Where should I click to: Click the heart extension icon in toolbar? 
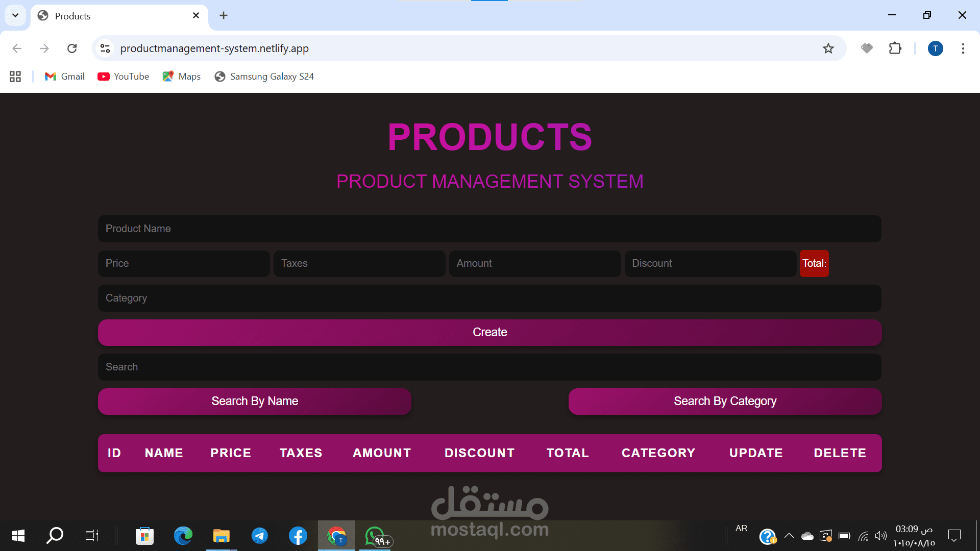click(x=867, y=48)
